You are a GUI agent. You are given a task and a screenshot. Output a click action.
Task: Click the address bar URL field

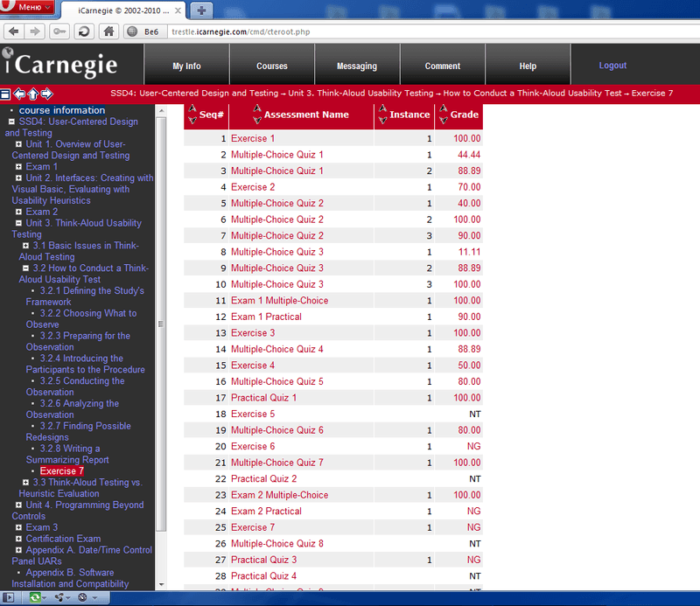tap(433, 31)
